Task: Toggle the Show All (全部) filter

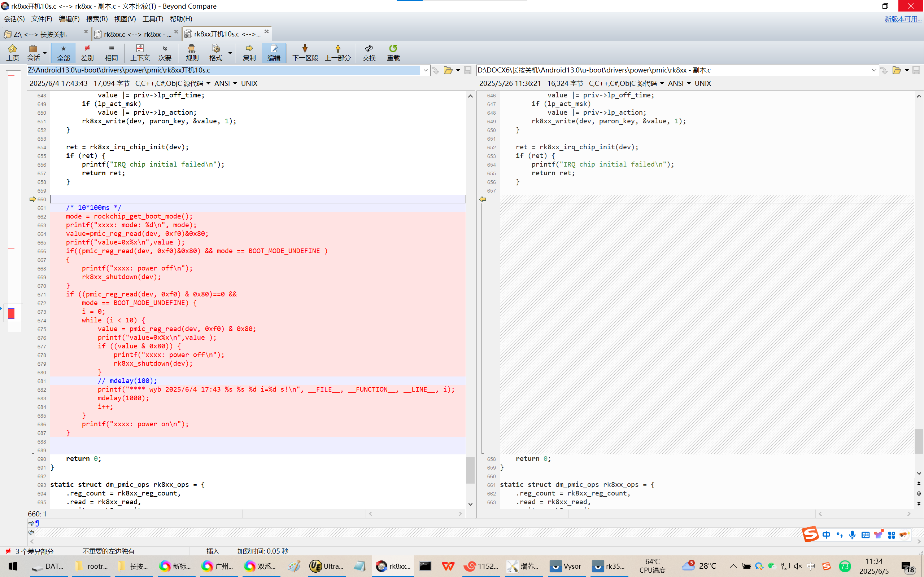Action: click(x=64, y=52)
